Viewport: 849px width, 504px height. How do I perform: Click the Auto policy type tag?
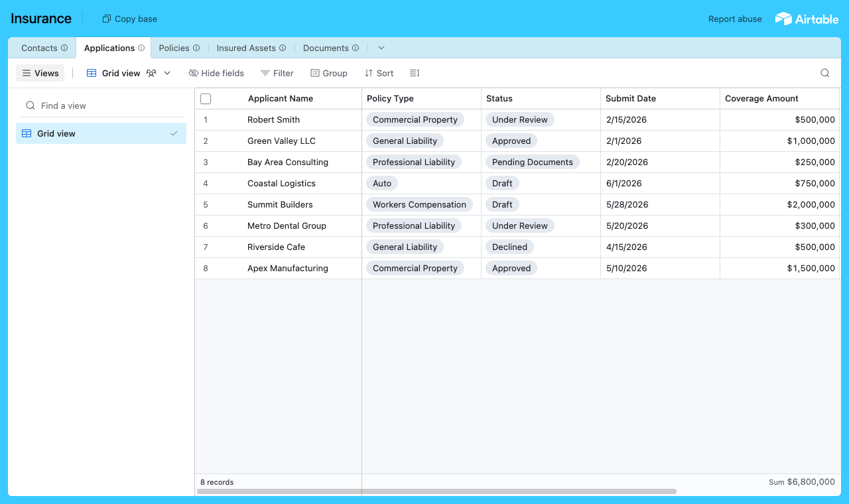pos(382,183)
